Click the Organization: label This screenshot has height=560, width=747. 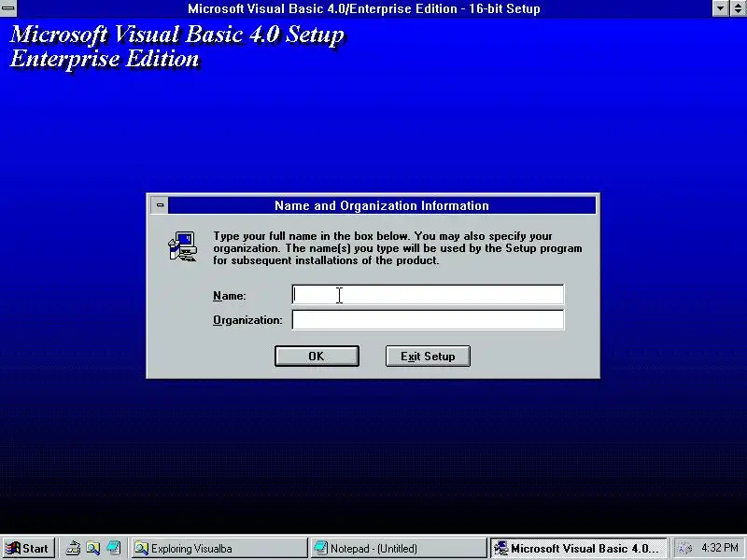click(247, 320)
